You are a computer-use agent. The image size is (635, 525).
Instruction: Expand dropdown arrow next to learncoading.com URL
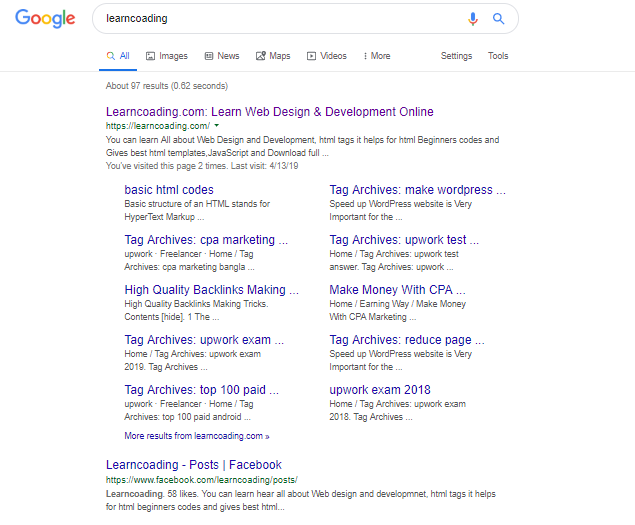[217, 126]
